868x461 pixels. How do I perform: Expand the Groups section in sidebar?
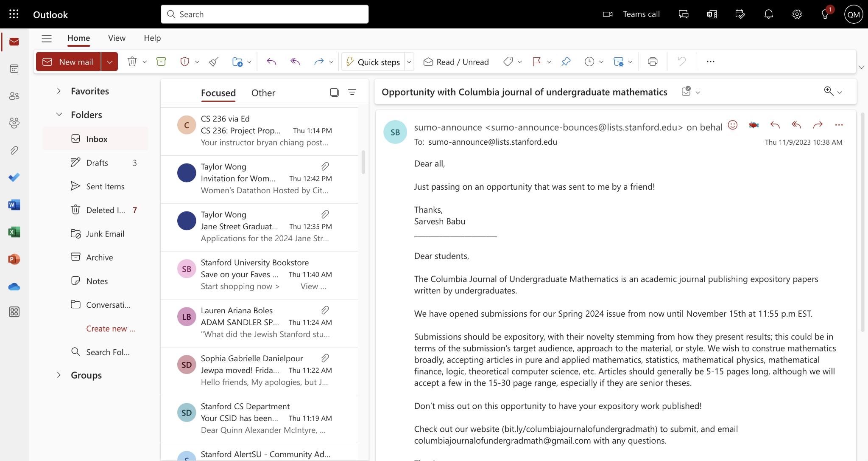(x=57, y=375)
